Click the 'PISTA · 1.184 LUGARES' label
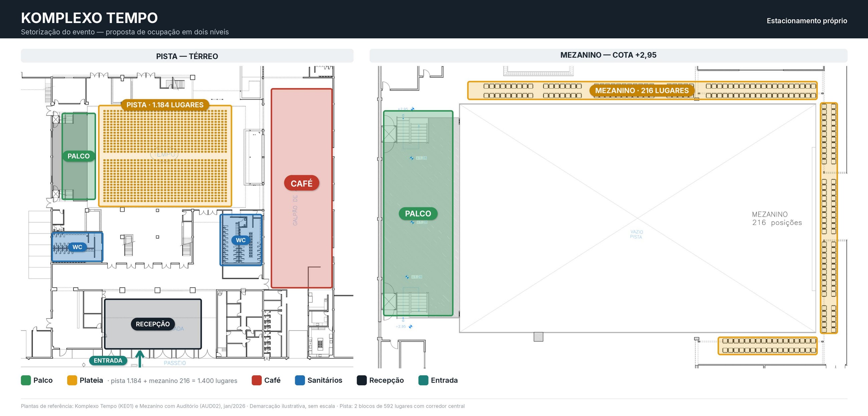 pos(165,105)
